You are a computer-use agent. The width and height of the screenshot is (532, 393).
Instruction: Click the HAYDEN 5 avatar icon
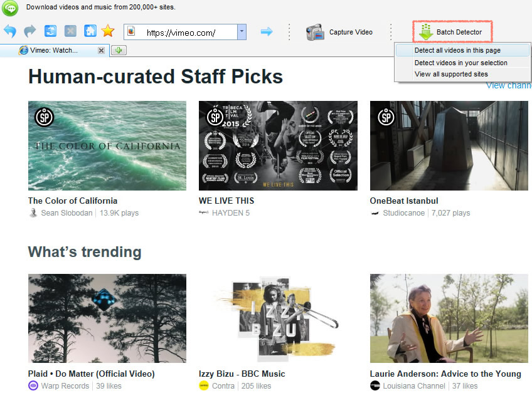[203, 212]
